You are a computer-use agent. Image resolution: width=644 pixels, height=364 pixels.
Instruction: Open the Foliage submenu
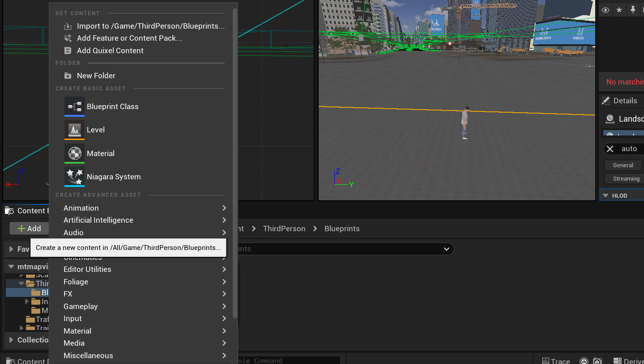click(144, 282)
